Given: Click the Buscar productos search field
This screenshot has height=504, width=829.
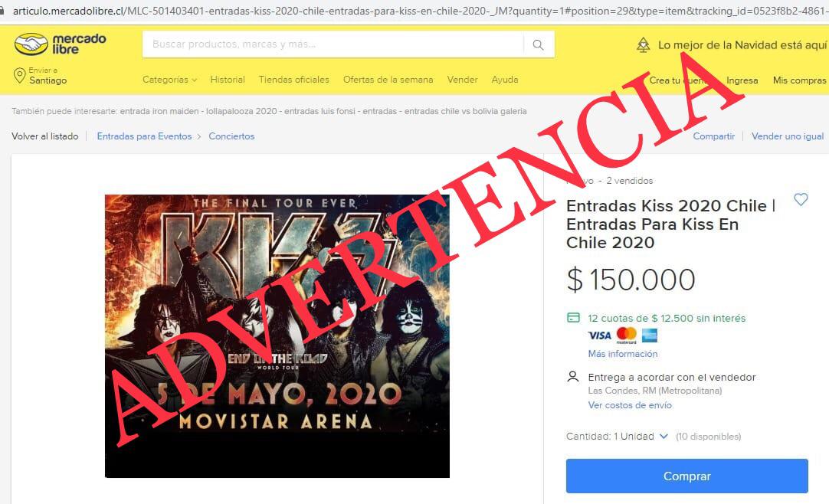Looking at the screenshot, I should pos(333,44).
